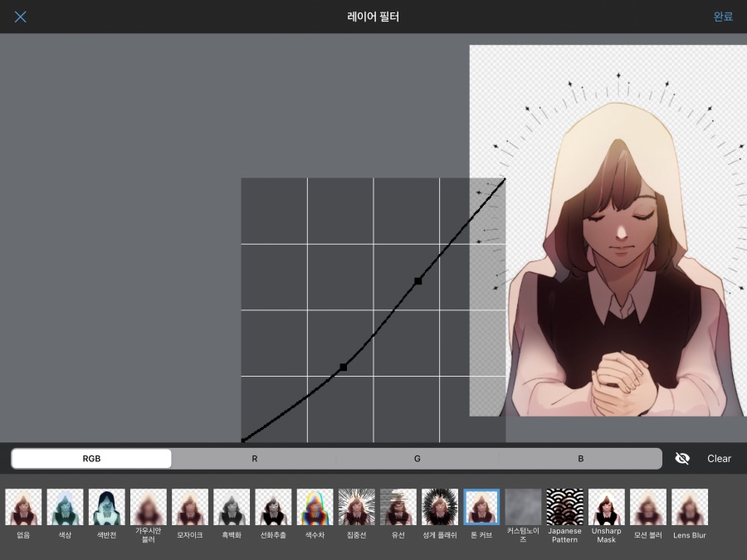Screen dimensions: 747x560
Task: Apply the 색수차 filter
Action: click(315, 506)
